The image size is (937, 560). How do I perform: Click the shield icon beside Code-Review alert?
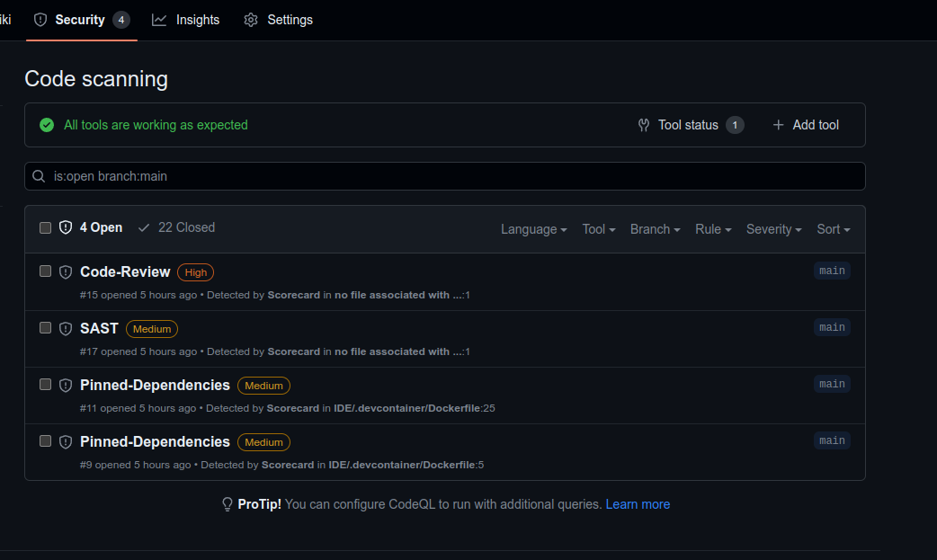(x=66, y=271)
